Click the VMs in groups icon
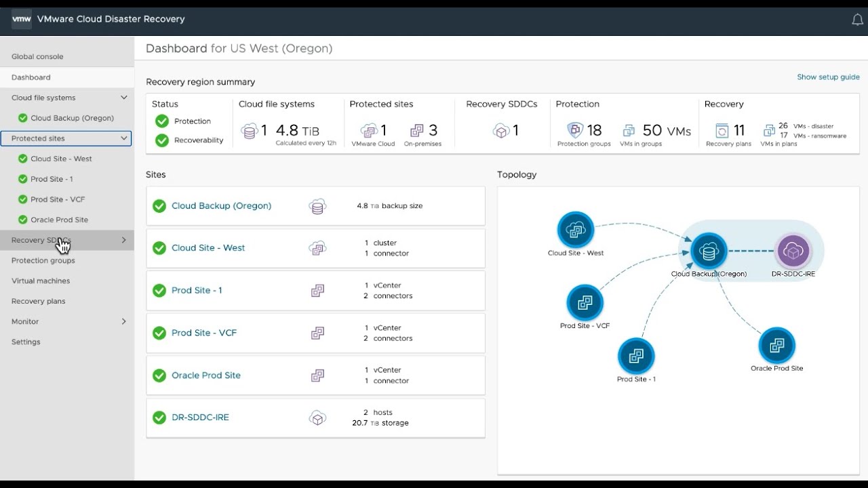Image resolution: width=868 pixels, height=488 pixels. [629, 130]
